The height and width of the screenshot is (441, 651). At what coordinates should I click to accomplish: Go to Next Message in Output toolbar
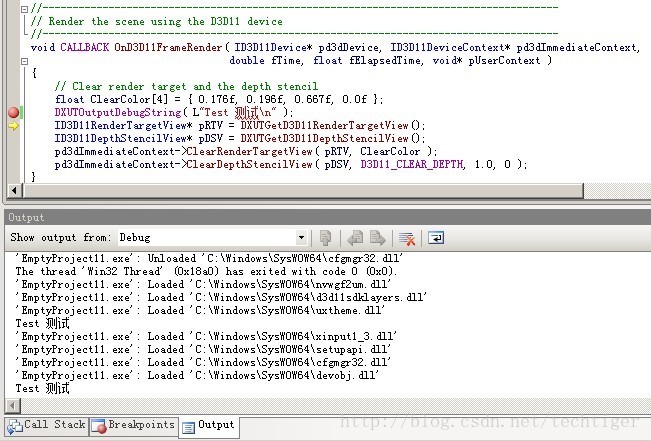click(377, 238)
